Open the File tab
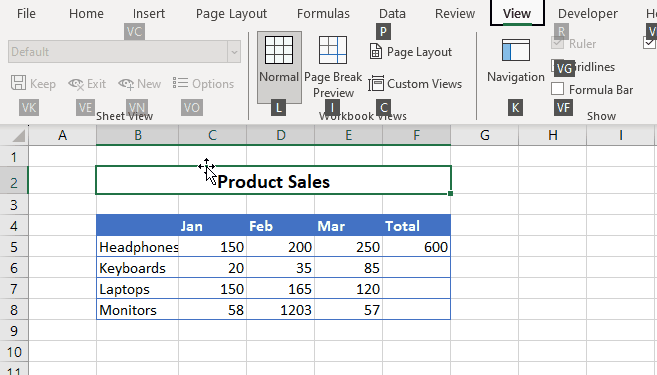The height and width of the screenshot is (375, 657). (26, 13)
